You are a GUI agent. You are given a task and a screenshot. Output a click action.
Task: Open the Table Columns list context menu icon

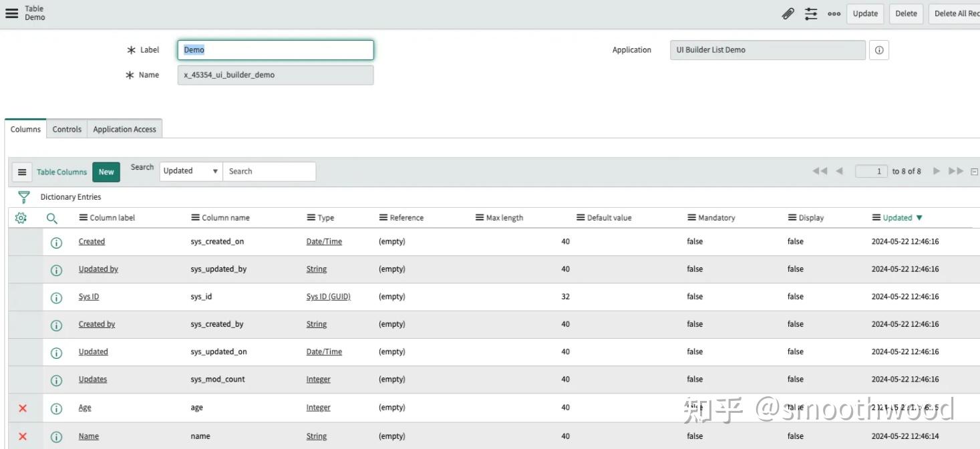(x=21, y=171)
